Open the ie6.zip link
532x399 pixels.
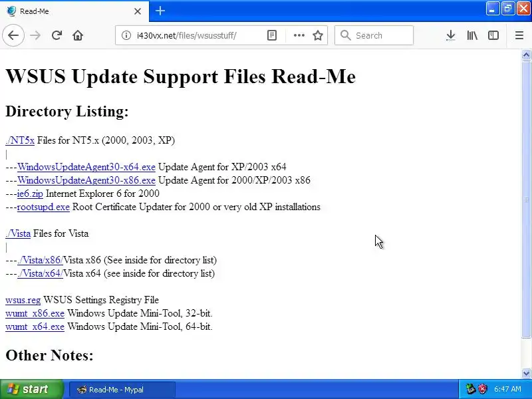coord(30,194)
